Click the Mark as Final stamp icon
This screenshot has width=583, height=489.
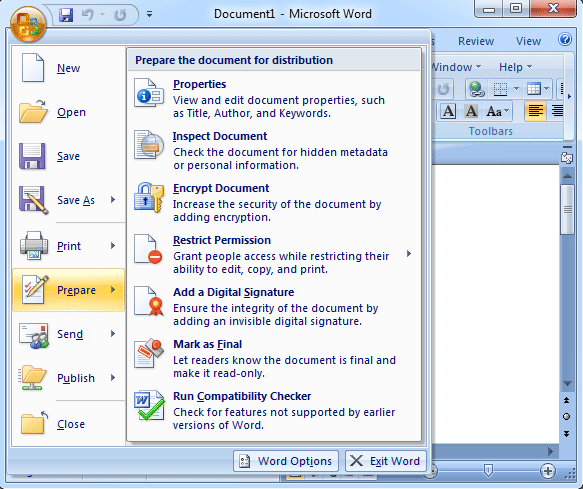point(149,353)
